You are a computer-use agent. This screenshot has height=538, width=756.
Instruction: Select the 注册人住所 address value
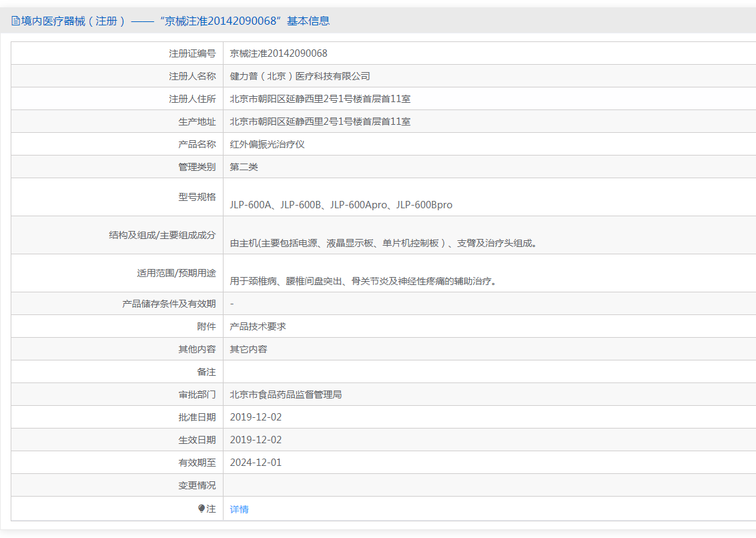(x=320, y=98)
